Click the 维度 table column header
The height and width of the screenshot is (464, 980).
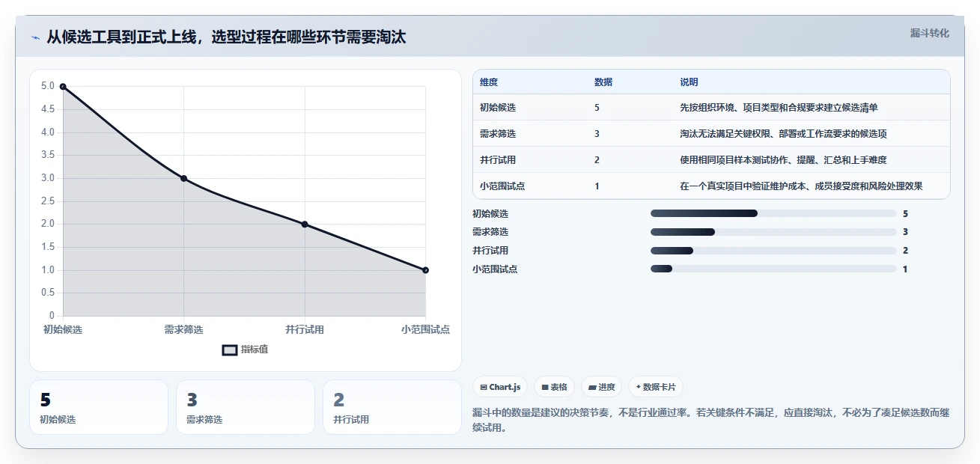(489, 82)
